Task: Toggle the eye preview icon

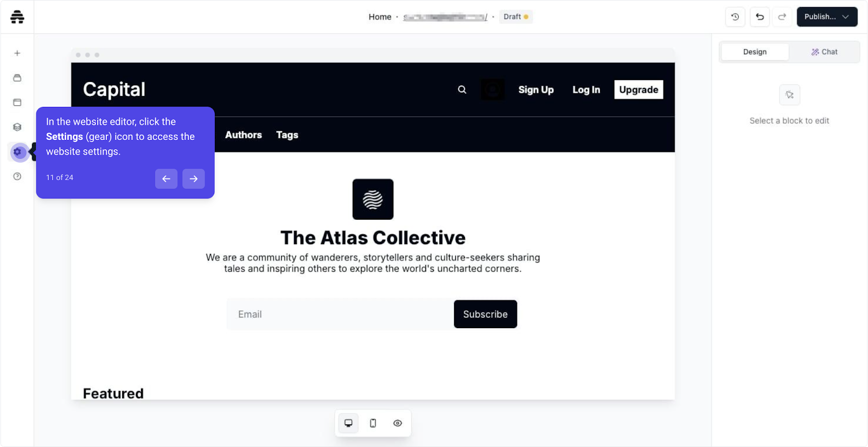Action: pyautogui.click(x=398, y=423)
